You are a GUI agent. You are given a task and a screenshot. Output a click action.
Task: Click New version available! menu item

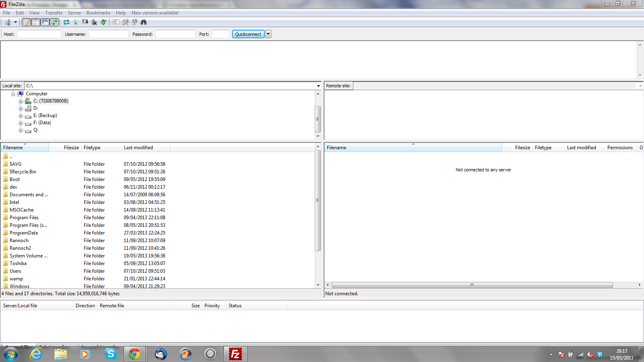(x=155, y=13)
